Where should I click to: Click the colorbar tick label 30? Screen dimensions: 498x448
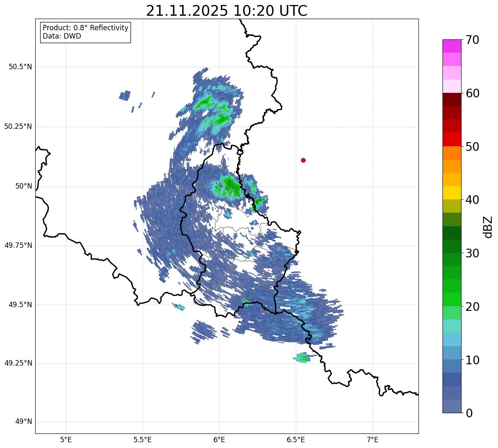point(472,253)
